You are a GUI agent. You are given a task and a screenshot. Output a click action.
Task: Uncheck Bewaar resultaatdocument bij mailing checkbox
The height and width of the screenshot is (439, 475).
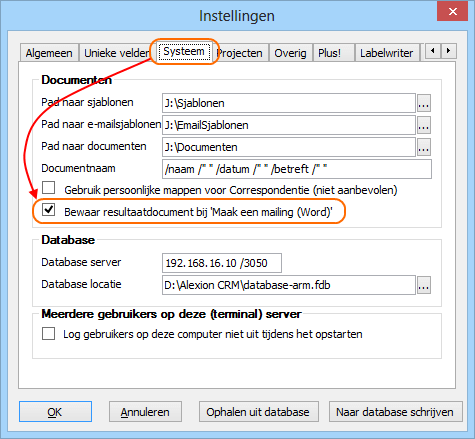pyautogui.click(x=49, y=210)
